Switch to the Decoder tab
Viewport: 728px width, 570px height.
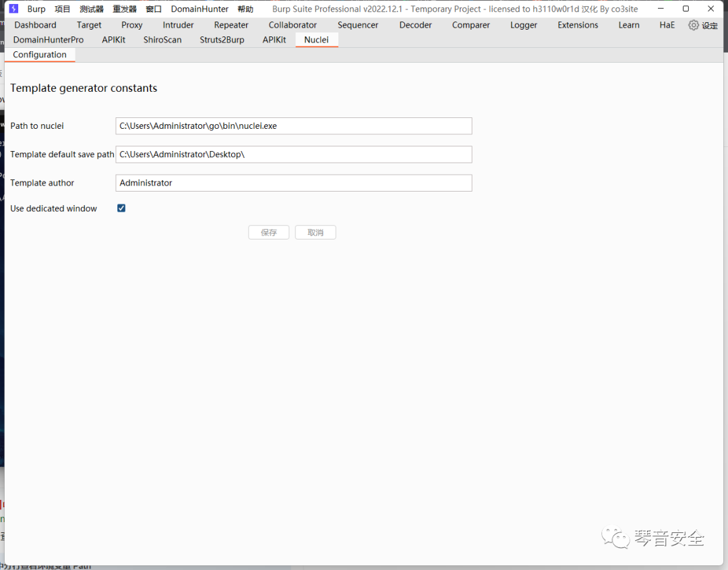415,25
